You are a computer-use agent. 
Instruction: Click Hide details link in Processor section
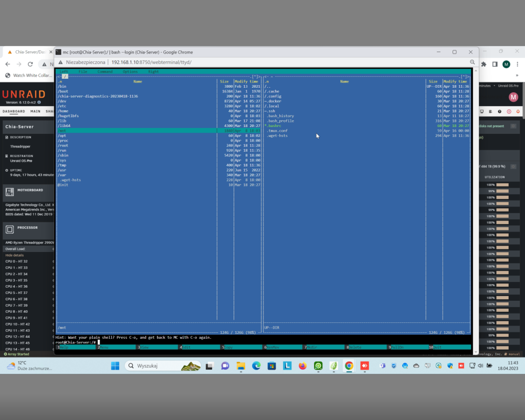14,255
